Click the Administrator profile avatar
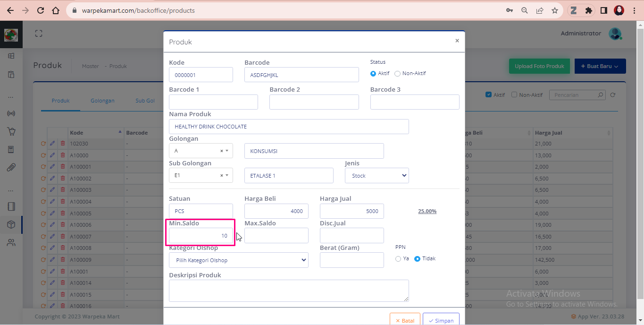The width and height of the screenshot is (644, 325). (615, 34)
